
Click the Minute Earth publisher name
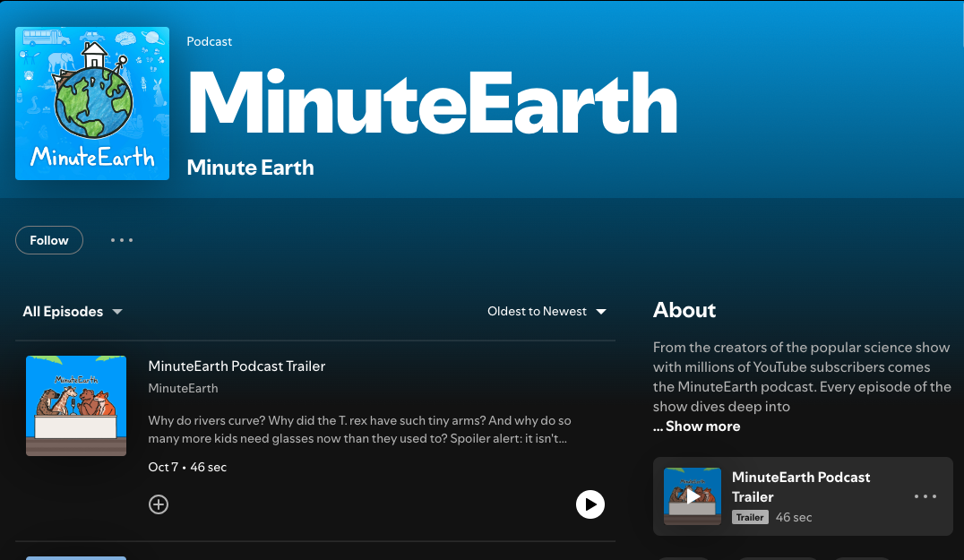point(250,168)
